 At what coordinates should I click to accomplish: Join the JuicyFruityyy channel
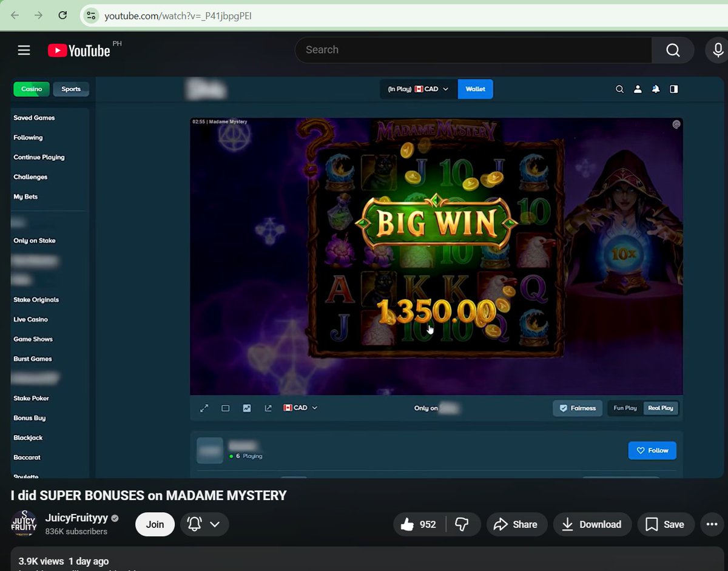tap(155, 524)
